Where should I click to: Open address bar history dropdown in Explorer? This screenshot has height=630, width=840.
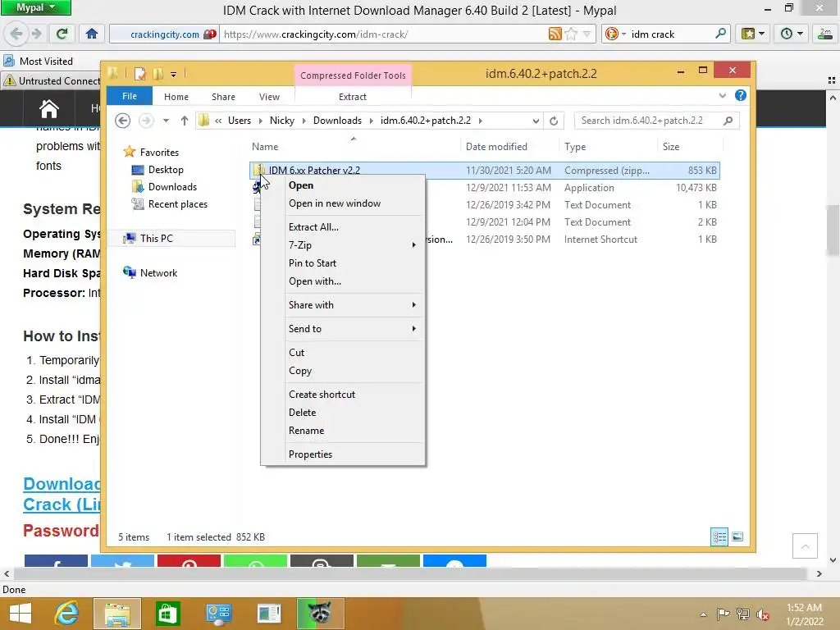click(x=535, y=121)
